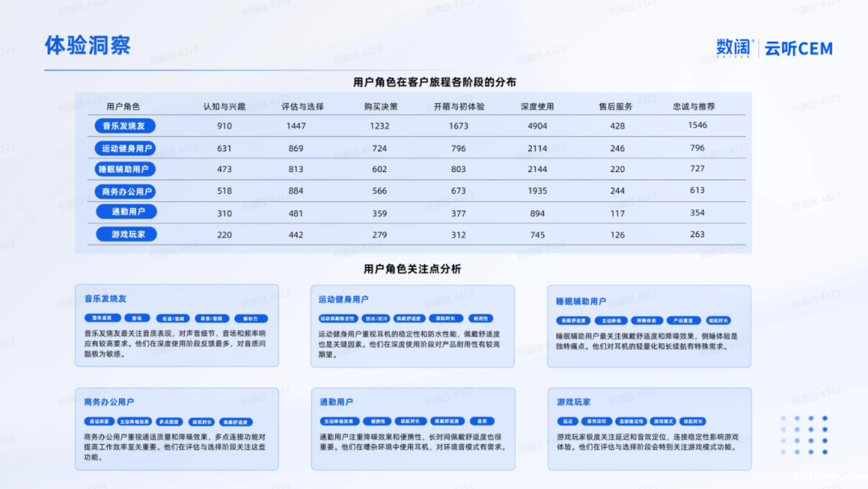The width and height of the screenshot is (868, 489).
Task: Click the 数阔 brand logo
Action: click(x=735, y=48)
